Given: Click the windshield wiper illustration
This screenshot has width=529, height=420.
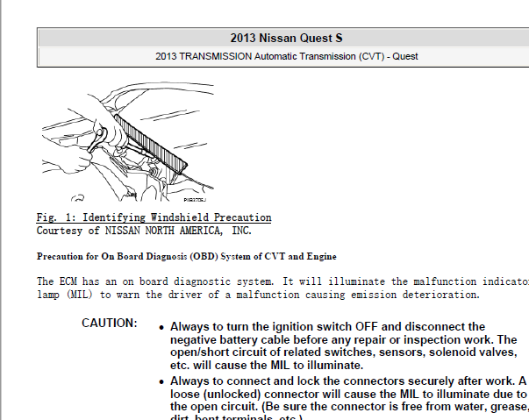Looking at the screenshot, I should (128, 141).
